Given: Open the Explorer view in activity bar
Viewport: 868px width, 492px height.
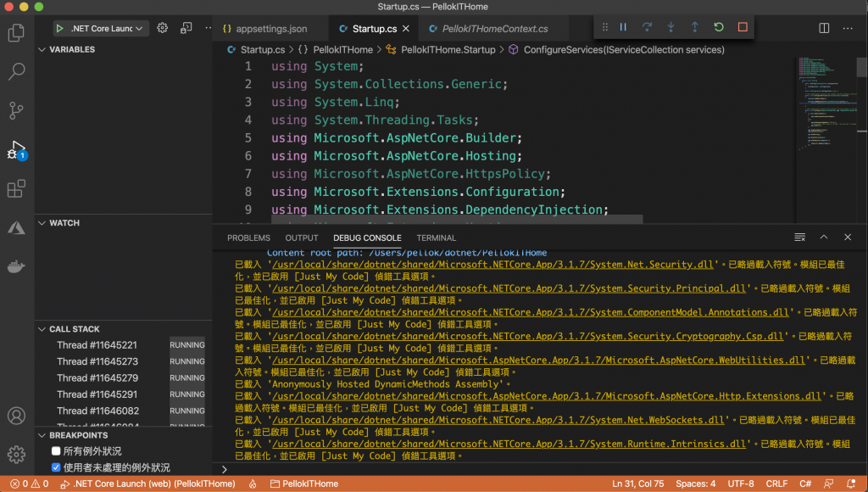Looking at the screenshot, I should point(16,33).
